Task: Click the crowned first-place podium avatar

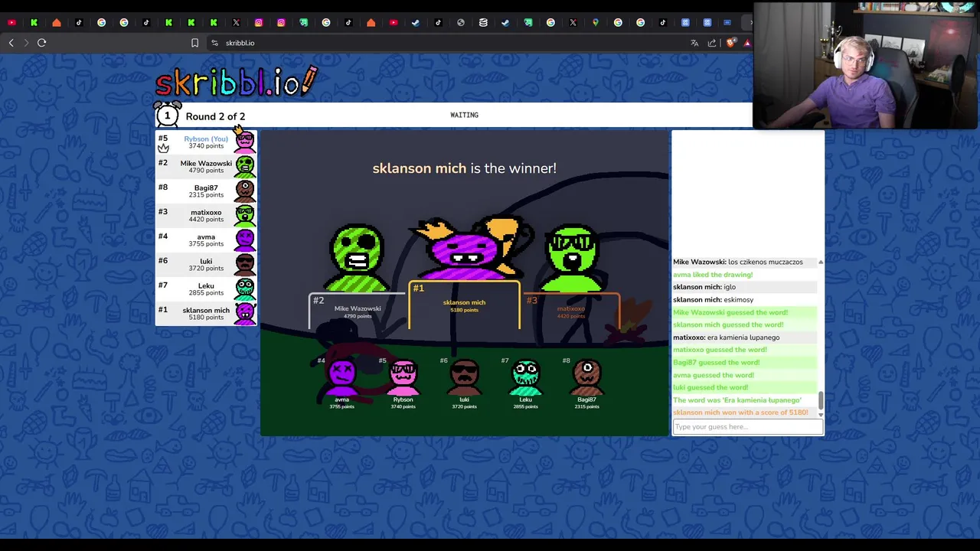Action: tap(468, 249)
